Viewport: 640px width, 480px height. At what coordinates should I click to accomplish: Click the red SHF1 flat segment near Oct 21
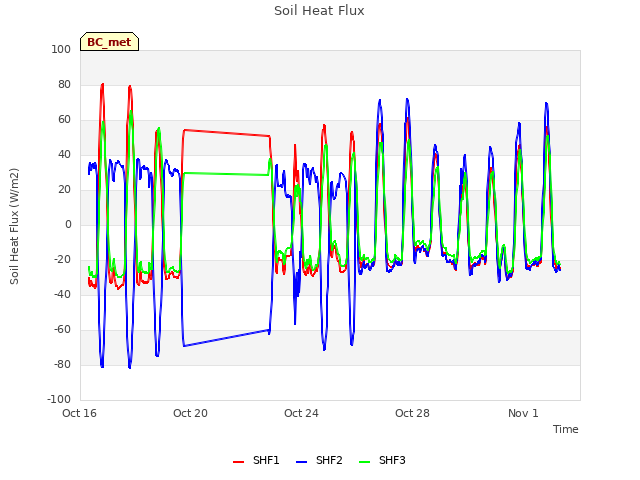pyautogui.click(x=227, y=133)
